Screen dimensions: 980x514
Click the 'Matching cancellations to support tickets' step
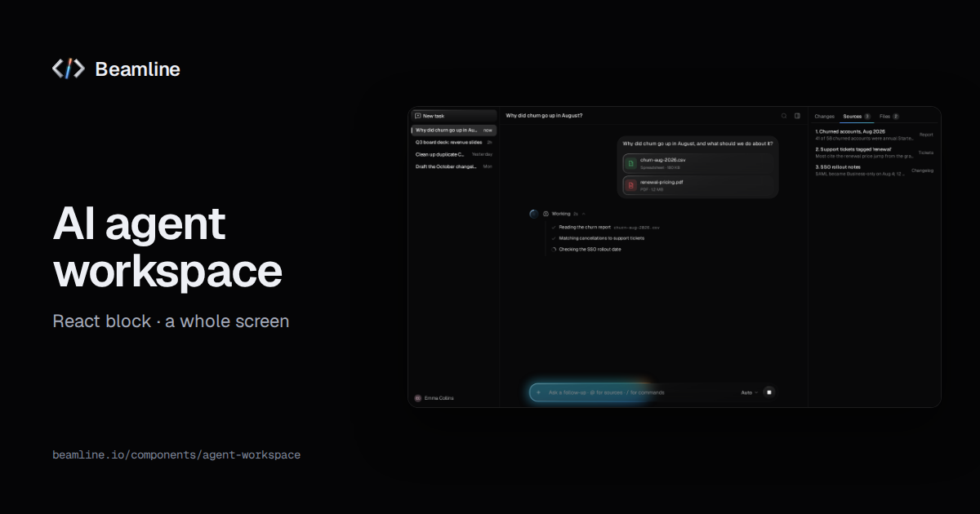[601, 238]
